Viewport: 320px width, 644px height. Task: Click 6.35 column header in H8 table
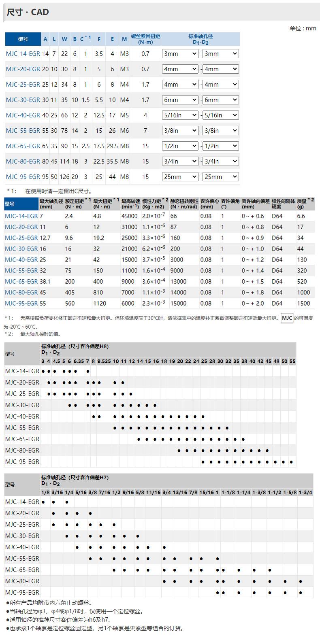pos(79,361)
